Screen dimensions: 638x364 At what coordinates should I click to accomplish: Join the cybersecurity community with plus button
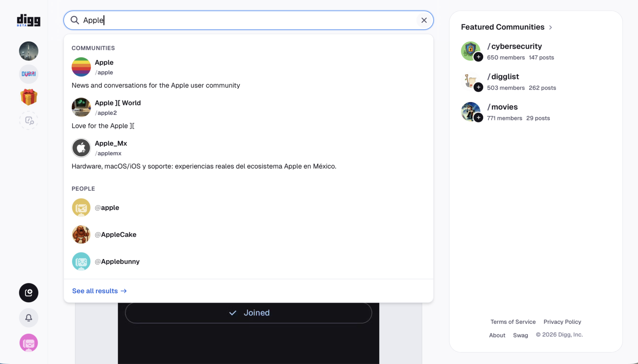[x=478, y=57]
